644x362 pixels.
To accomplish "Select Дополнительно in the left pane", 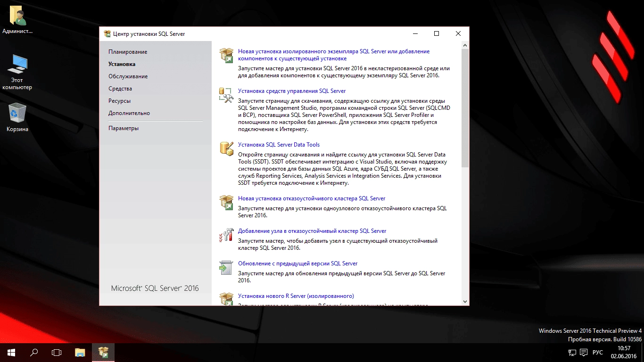I will coord(129,113).
